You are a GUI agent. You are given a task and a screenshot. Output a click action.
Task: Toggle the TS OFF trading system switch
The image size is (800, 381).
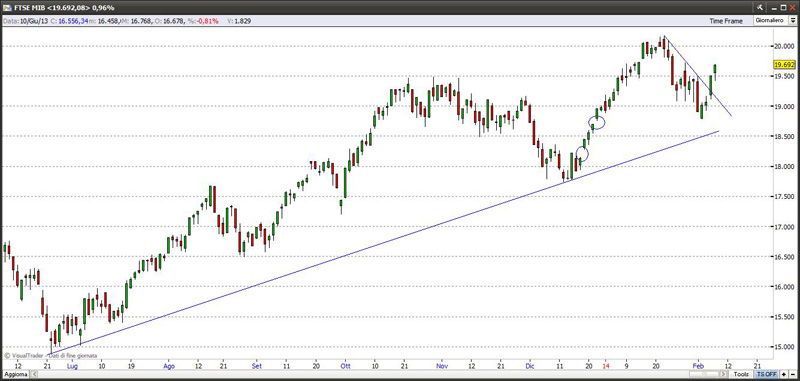(766, 374)
